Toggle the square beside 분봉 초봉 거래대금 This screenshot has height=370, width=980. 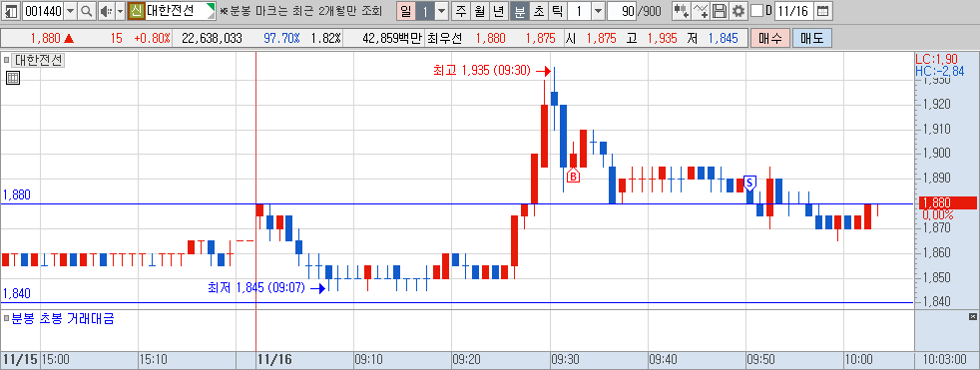coord(6,319)
